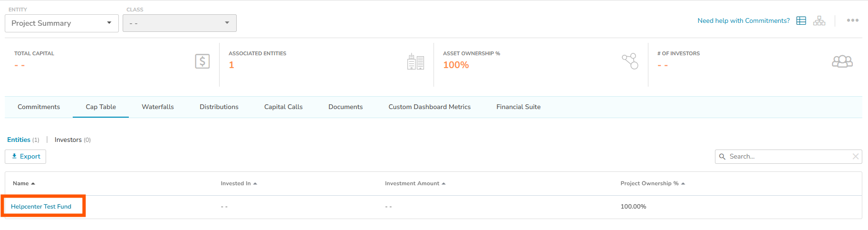Viewport: 868px width, 230px height.
Task: Switch to the Waterfalls tab
Action: [158, 107]
